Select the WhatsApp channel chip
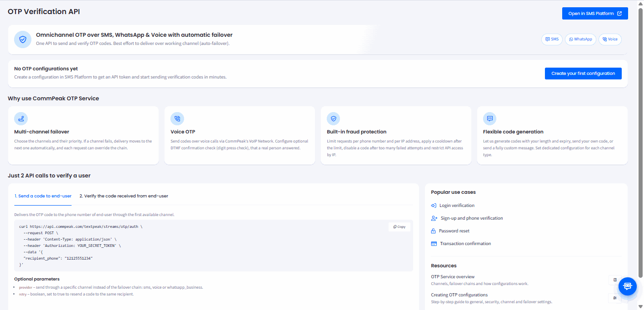 [580, 39]
